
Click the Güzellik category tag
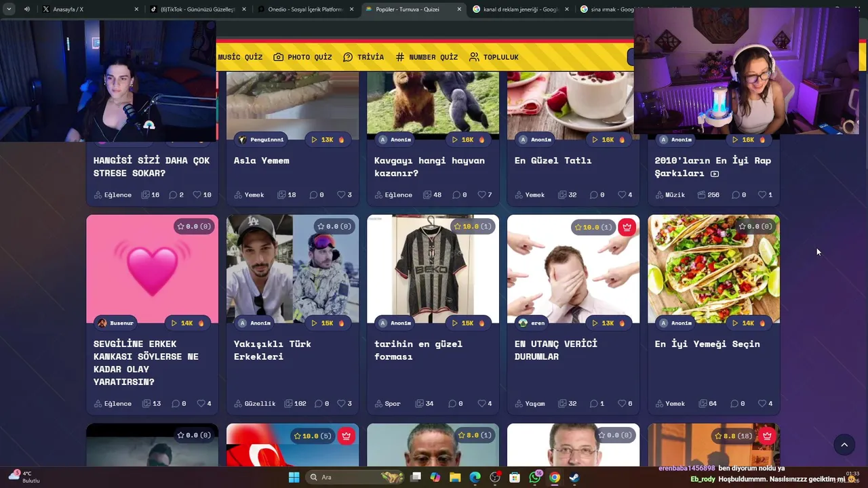[x=255, y=403]
